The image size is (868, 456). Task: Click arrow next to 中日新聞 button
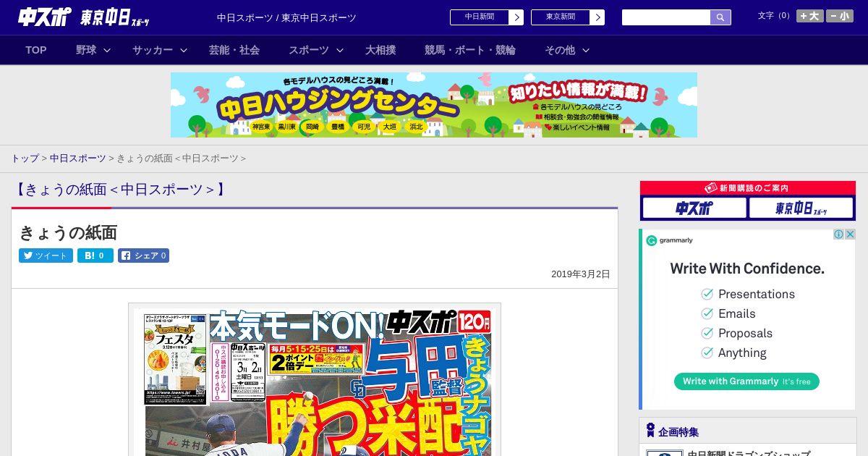click(516, 17)
